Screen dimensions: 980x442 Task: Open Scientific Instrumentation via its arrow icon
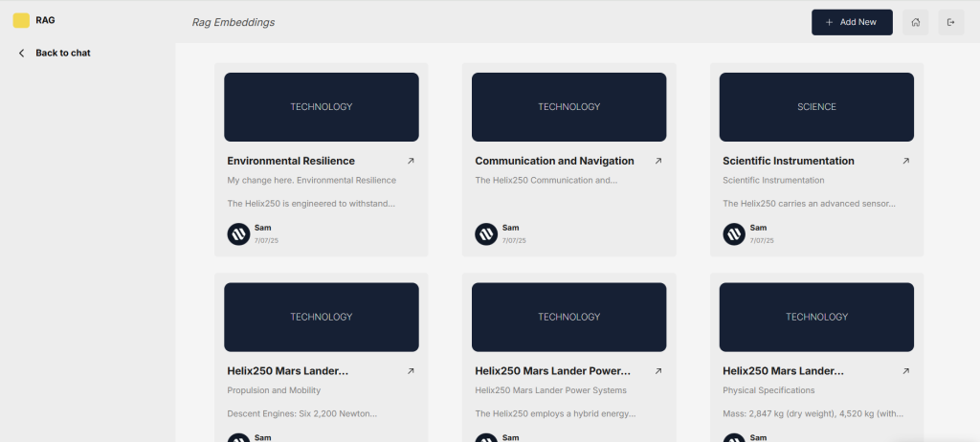(x=905, y=161)
